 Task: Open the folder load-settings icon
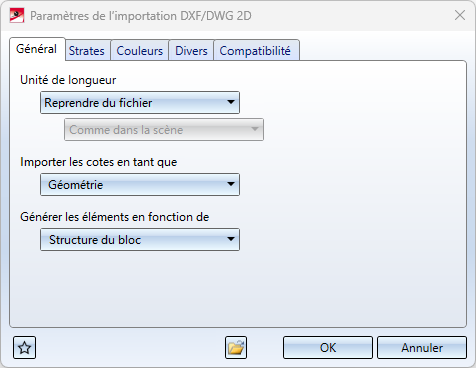click(236, 348)
